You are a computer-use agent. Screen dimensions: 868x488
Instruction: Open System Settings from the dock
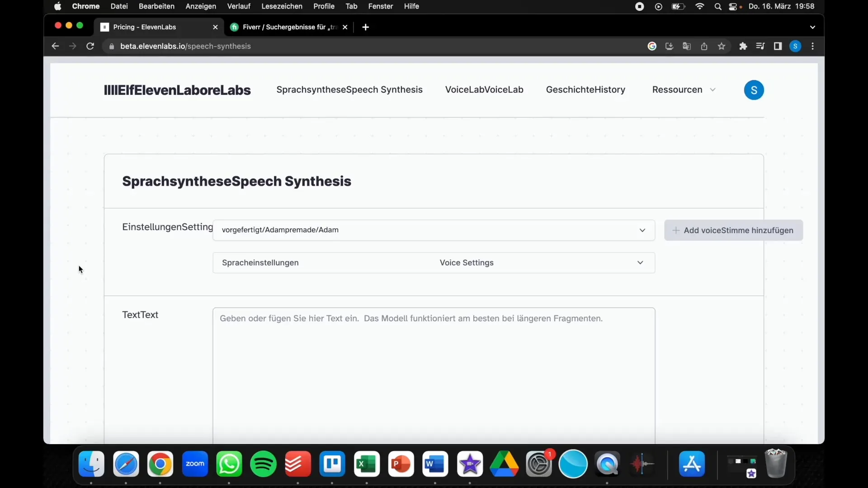pyautogui.click(x=539, y=464)
